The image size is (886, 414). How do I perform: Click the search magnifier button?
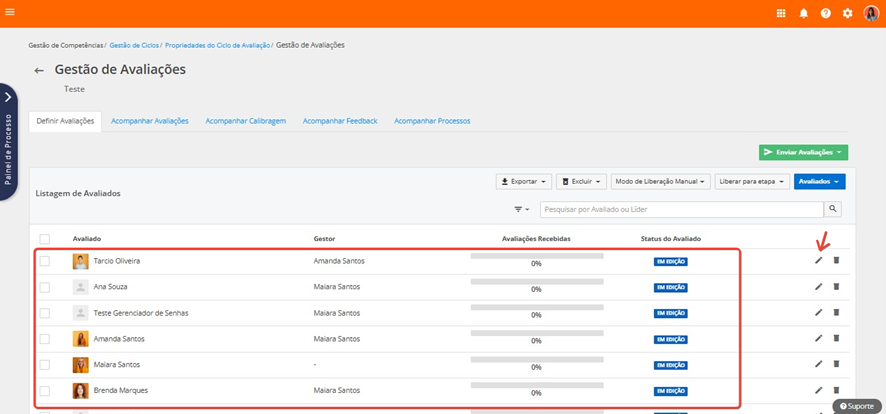click(x=832, y=209)
